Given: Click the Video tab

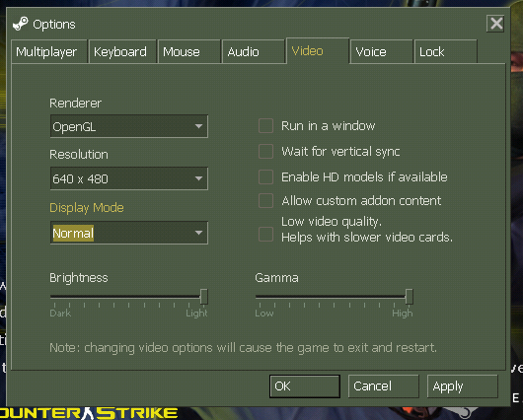Looking at the screenshot, I should tap(318, 50).
